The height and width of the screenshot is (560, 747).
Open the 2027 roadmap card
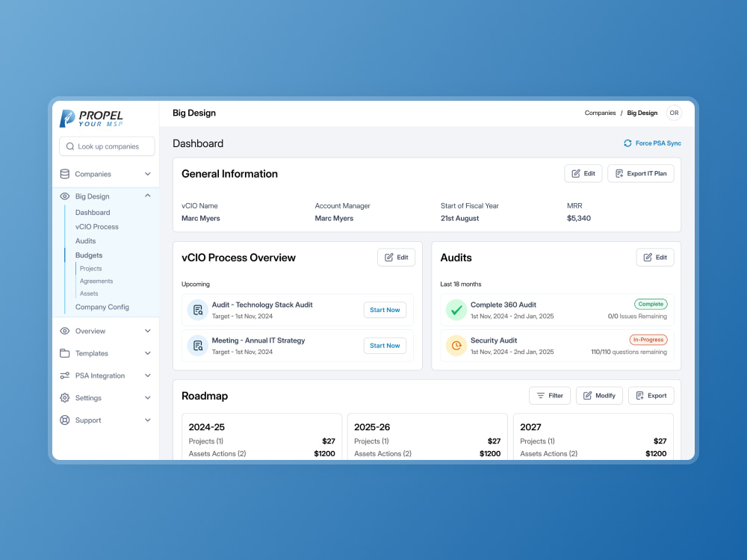593,437
